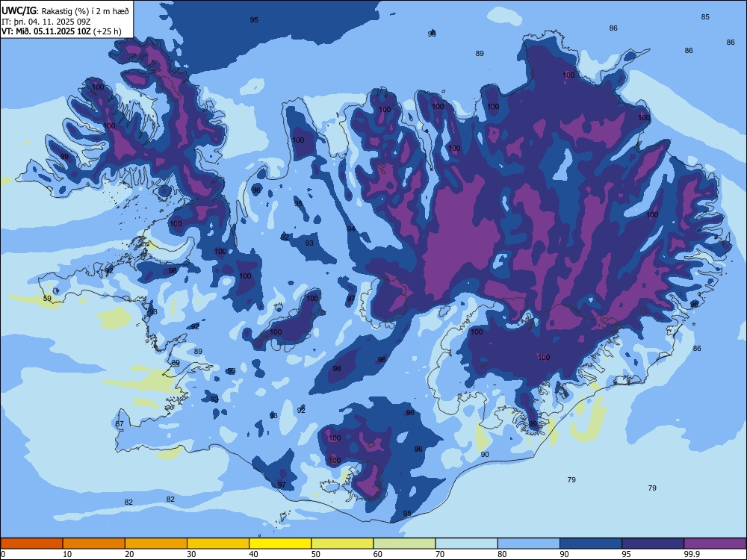Select the 20–30 legend color block
747x560 pixels.
point(156,544)
